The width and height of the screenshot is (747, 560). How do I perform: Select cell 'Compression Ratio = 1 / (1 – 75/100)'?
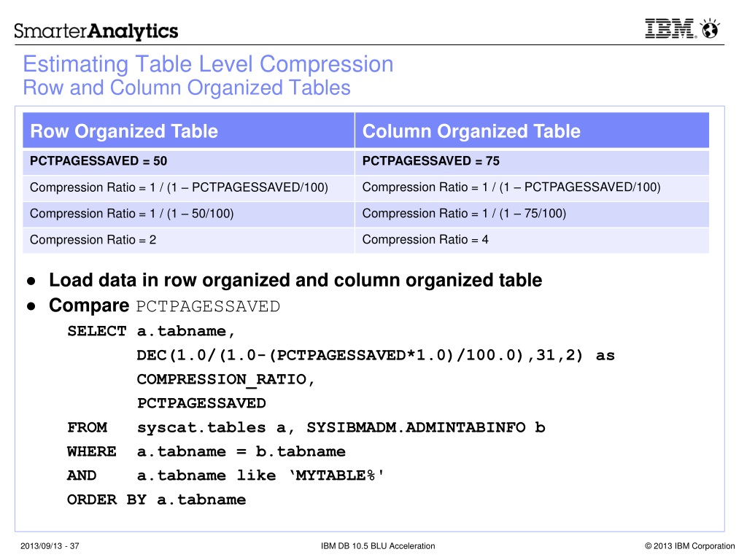coord(532,214)
